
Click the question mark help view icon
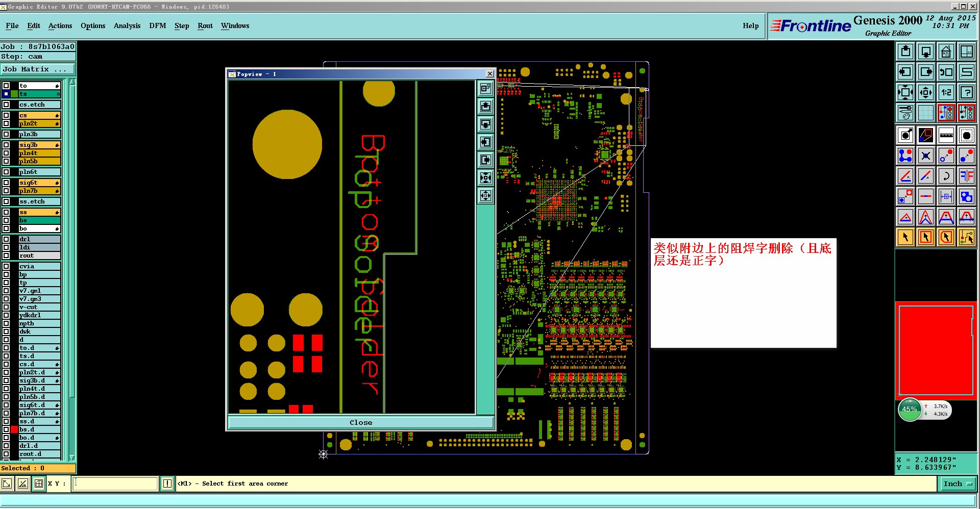coord(966,92)
